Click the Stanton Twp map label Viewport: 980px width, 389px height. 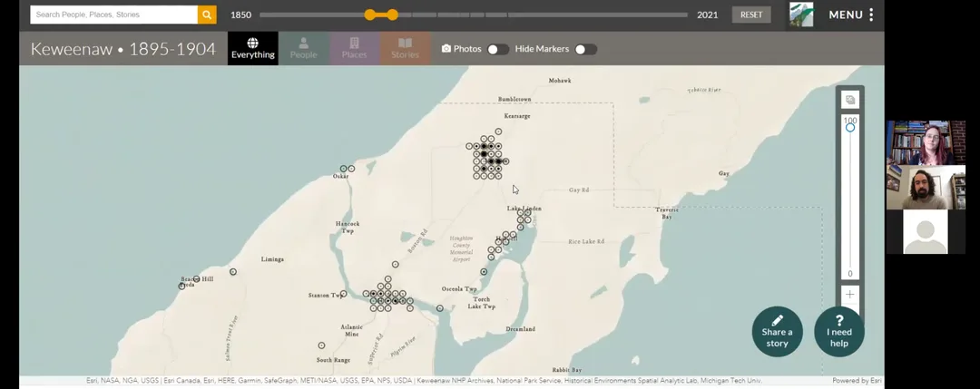click(326, 296)
